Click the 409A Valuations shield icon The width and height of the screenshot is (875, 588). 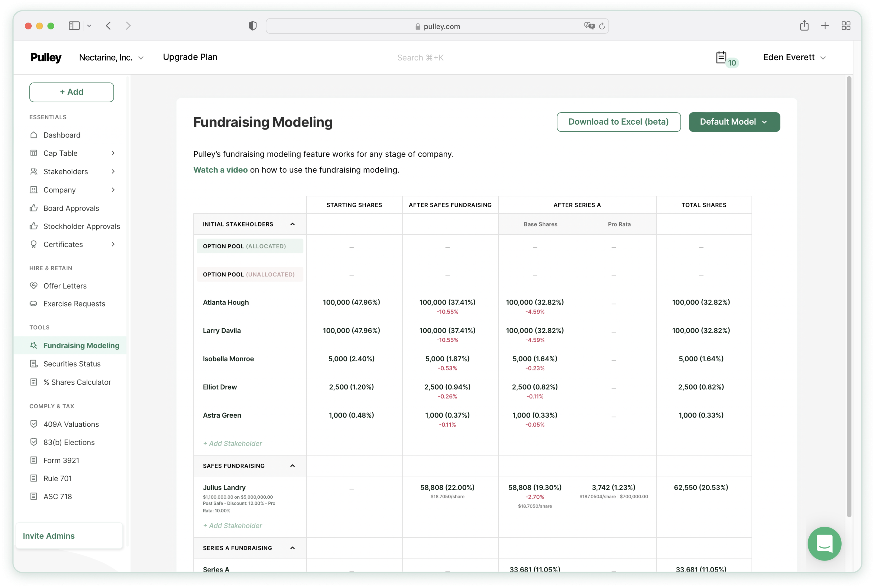(x=34, y=424)
